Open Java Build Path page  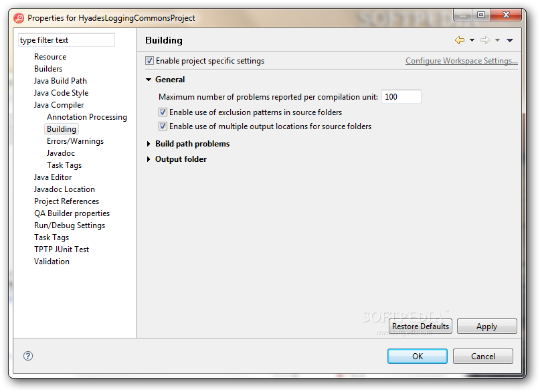click(60, 81)
